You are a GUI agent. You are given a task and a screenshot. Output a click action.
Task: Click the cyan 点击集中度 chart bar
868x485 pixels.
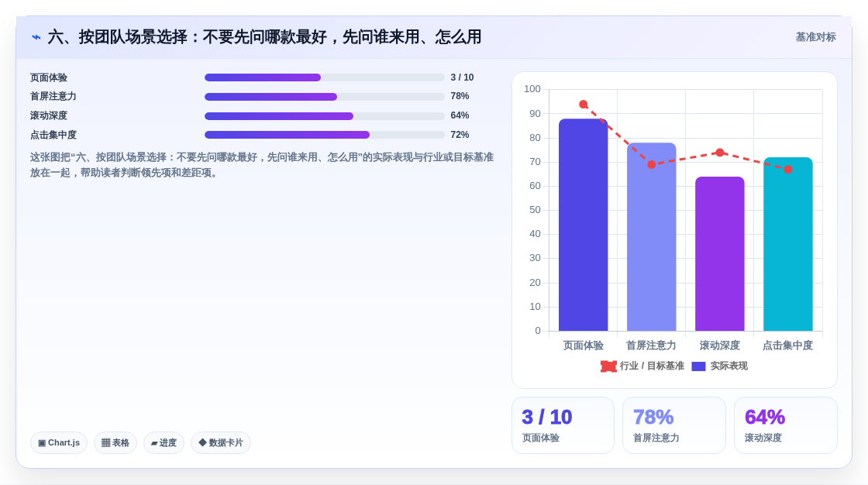tap(787, 244)
